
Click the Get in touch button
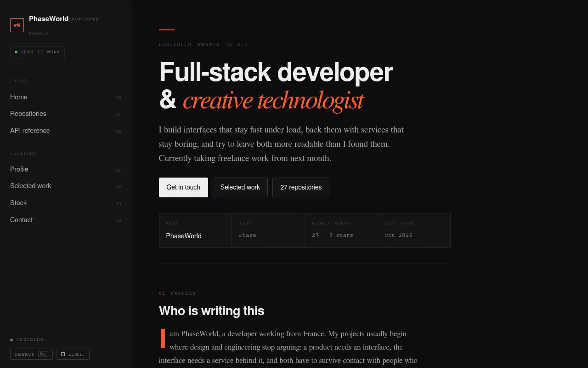point(183,187)
